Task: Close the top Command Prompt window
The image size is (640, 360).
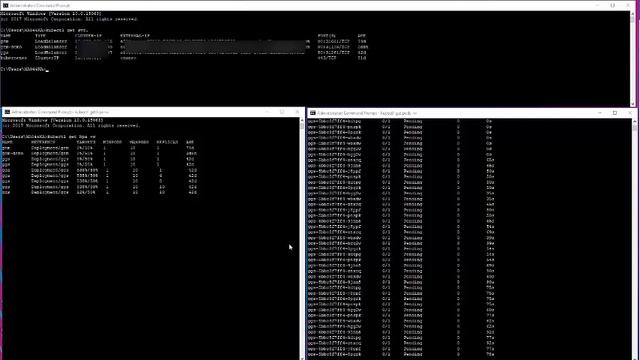Action: click(628, 5)
